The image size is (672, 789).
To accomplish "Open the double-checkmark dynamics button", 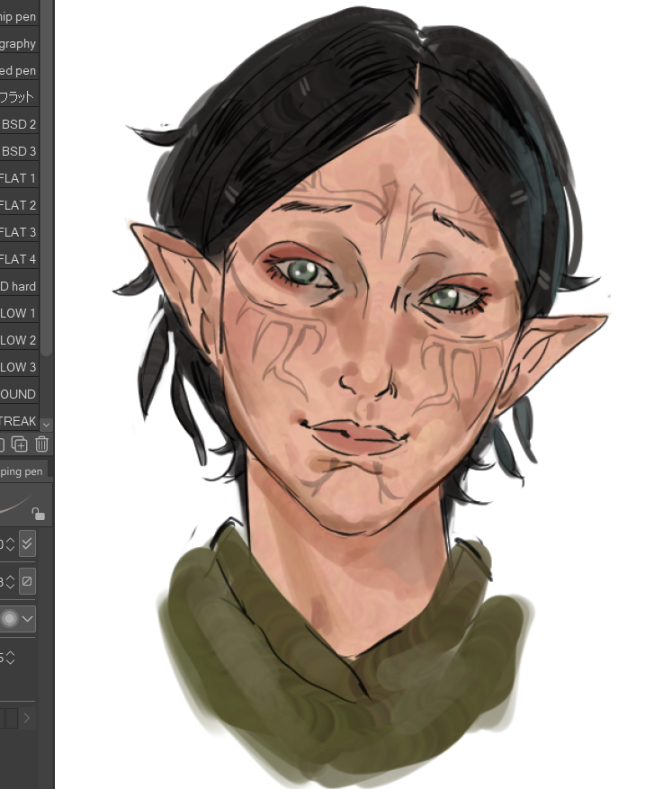I will pyautogui.click(x=27, y=543).
